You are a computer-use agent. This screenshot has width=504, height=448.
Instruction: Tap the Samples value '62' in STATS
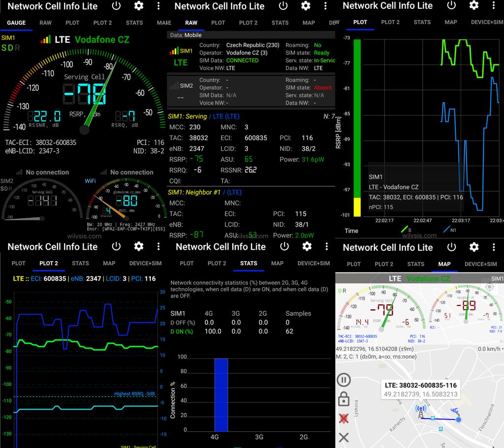coord(289,331)
